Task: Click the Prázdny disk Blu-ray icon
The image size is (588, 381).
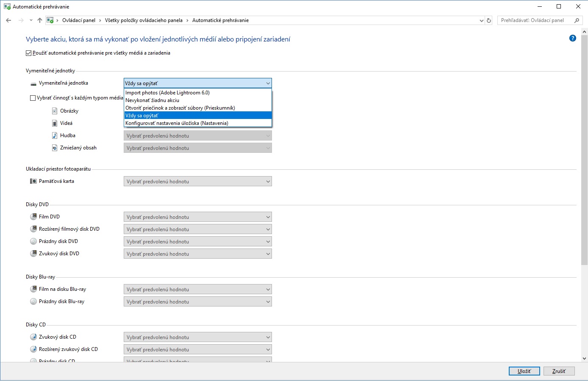Action: click(33, 301)
